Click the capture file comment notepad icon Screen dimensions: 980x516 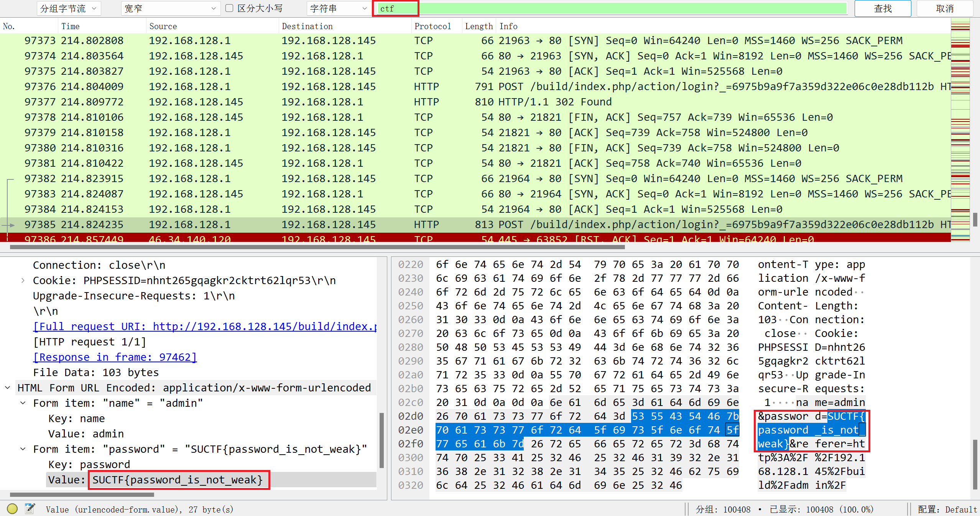pos(30,509)
